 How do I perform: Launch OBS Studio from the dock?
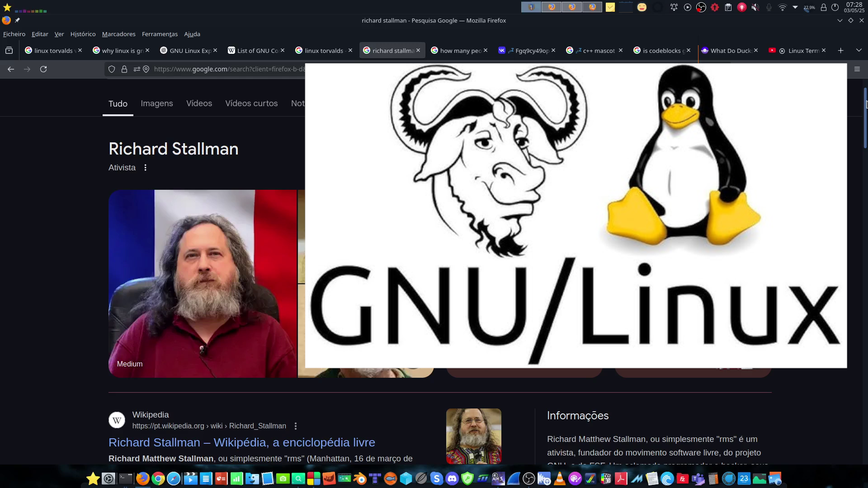click(529, 479)
